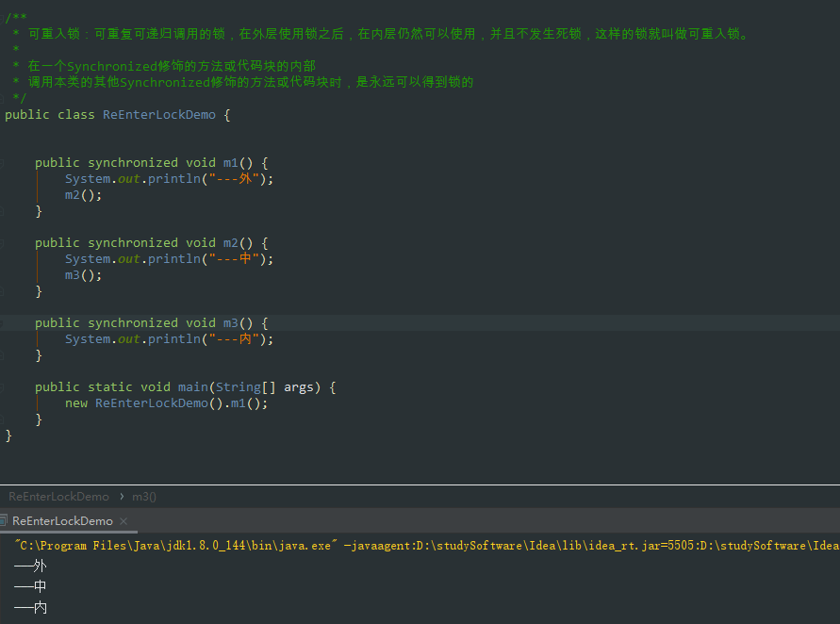This screenshot has height=624, width=840.
Task: Click m1 in its method declaration
Action: [230, 162]
